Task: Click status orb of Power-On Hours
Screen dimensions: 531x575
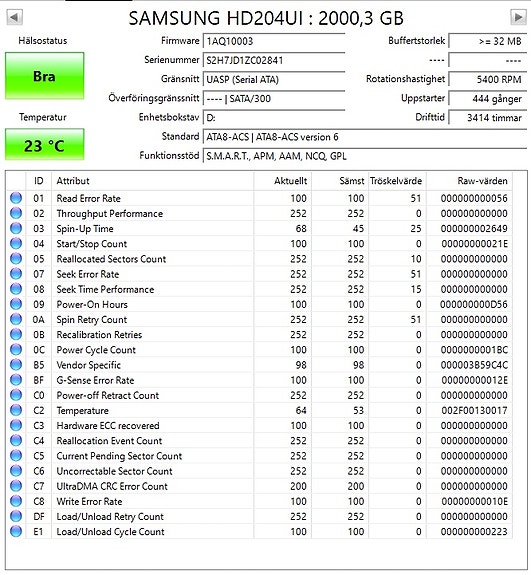Action: click(x=16, y=304)
